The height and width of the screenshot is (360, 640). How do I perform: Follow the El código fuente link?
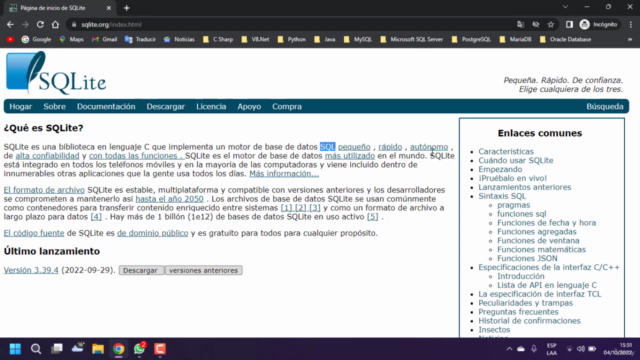[34, 233]
